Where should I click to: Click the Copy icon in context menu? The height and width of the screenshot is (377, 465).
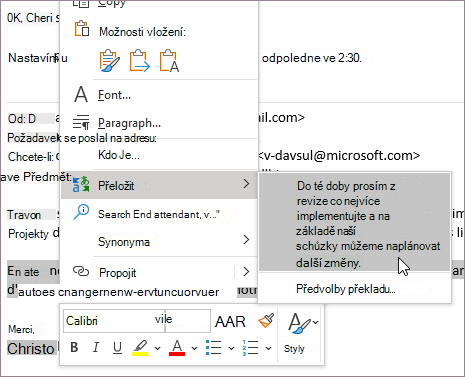coord(81,3)
